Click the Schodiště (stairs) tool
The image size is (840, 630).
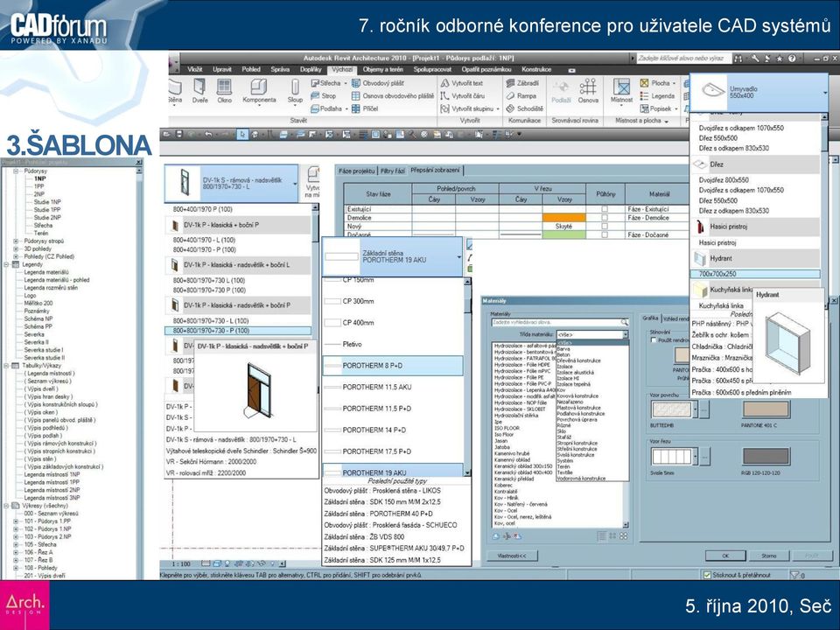524,108
